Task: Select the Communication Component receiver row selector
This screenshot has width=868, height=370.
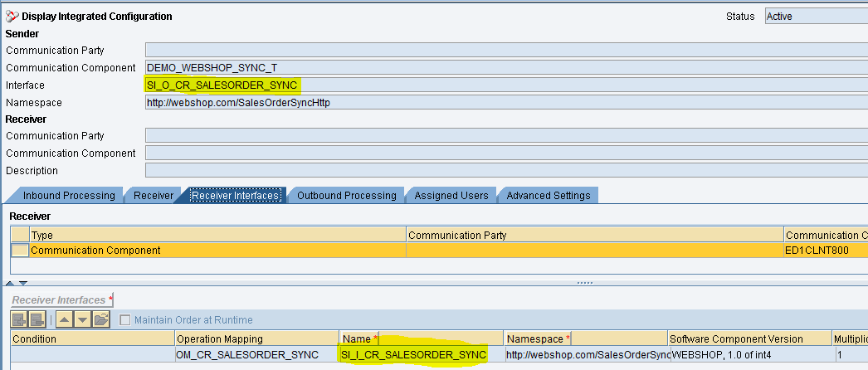Action: click(19, 250)
